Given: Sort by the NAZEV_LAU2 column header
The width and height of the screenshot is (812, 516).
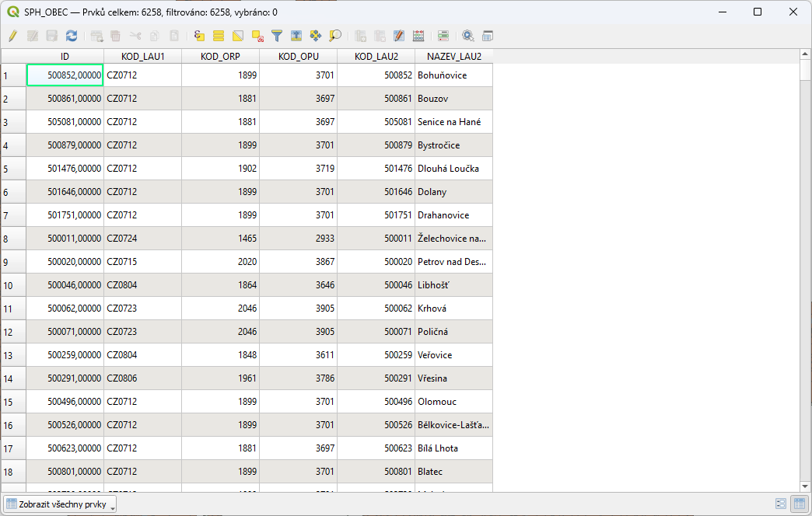Looking at the screenshot, I should tap(453, 57).
